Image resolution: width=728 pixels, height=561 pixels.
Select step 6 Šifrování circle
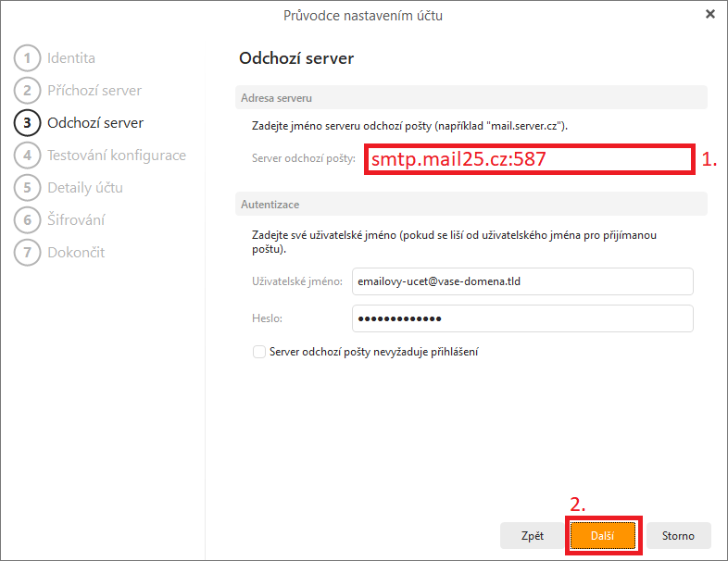click(x=28, y=220)
